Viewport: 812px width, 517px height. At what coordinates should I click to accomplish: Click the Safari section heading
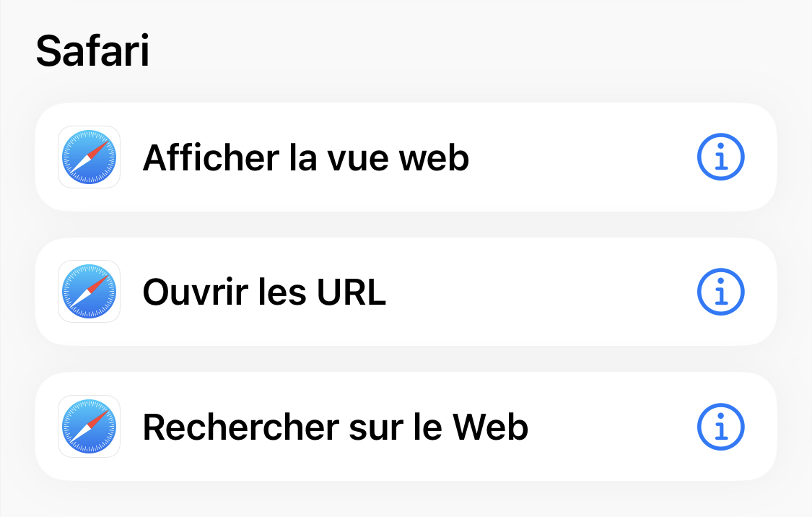pyautogui.click(x=92, y=52)
